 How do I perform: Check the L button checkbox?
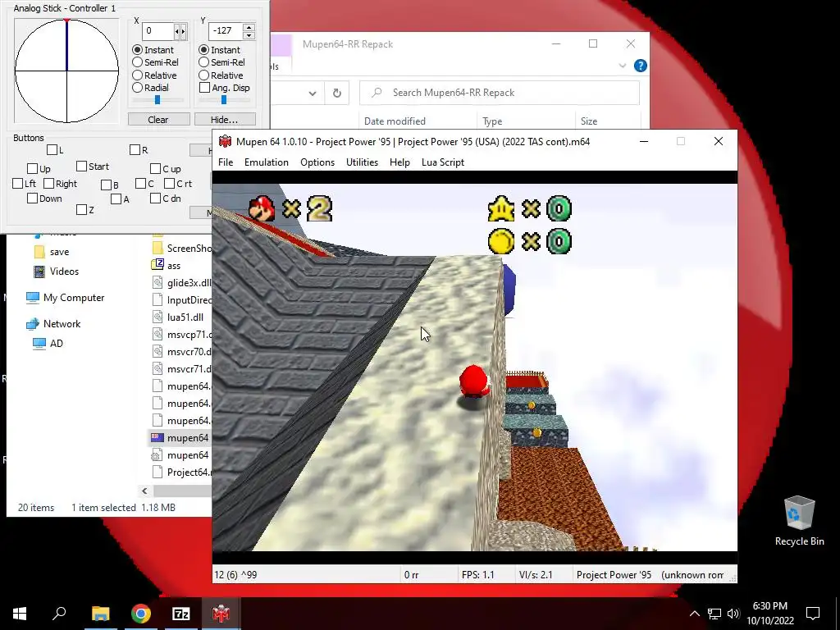click(x=52, y=150)
